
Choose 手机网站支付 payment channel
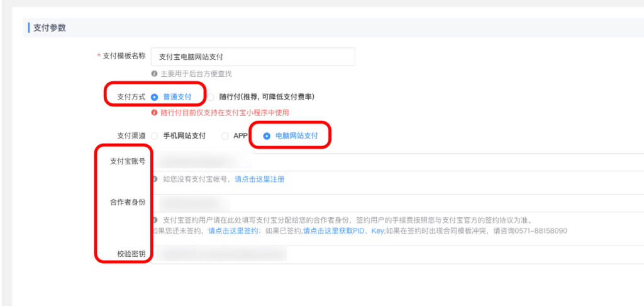coord(155,136)
